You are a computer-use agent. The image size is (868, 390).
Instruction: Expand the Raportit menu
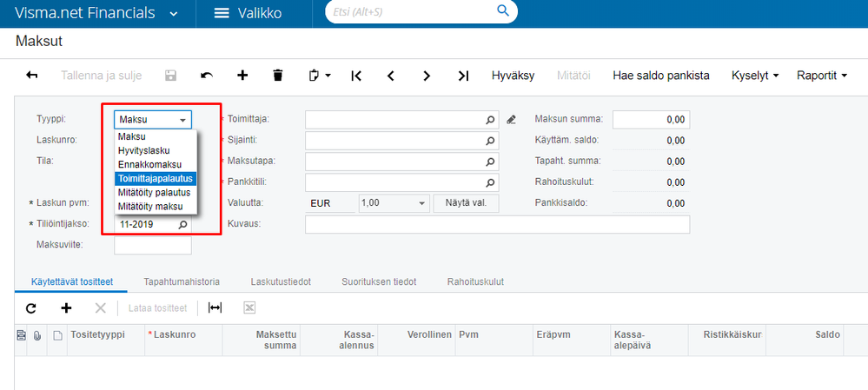point(821,76)
